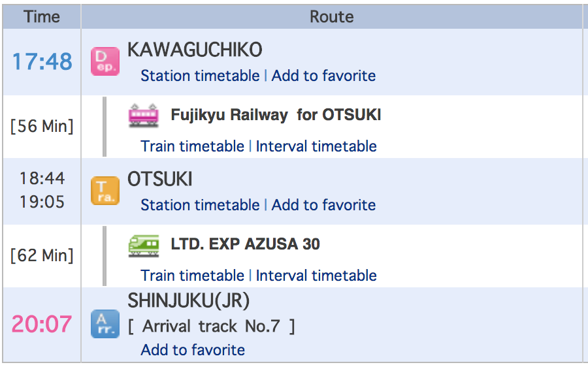Select the 17:48 departure time
Screen dimensions: 588x367
tap(42, 62)
